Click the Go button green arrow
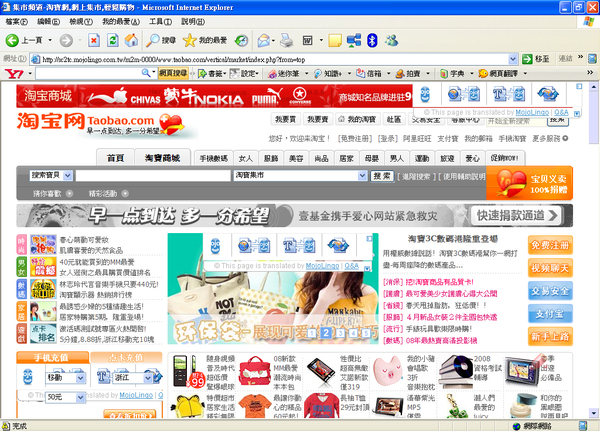Viewport: 600px width, 431px height. click(x=528, y=59)
